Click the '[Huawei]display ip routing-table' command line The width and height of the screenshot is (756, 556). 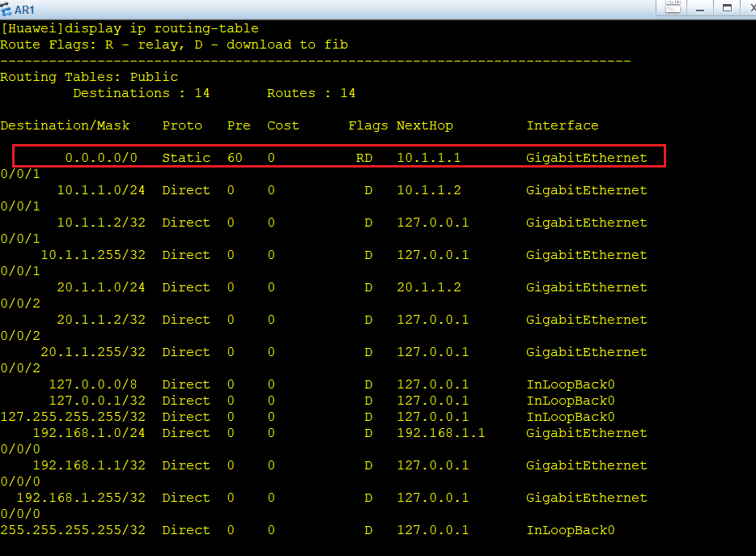(130, 28)
